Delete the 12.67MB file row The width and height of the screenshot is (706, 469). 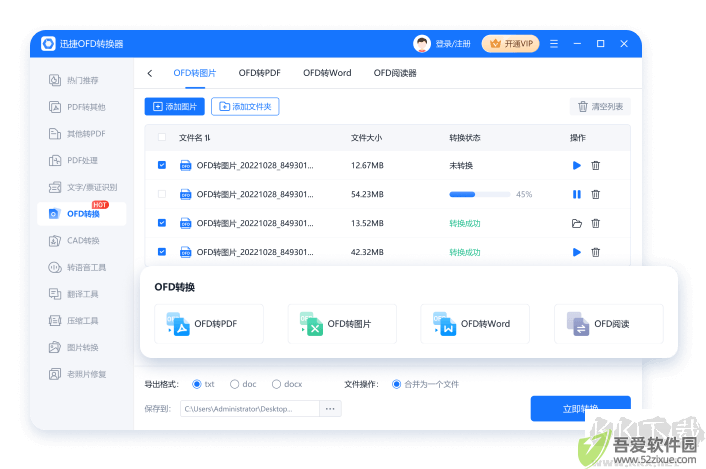click(595, 166)
